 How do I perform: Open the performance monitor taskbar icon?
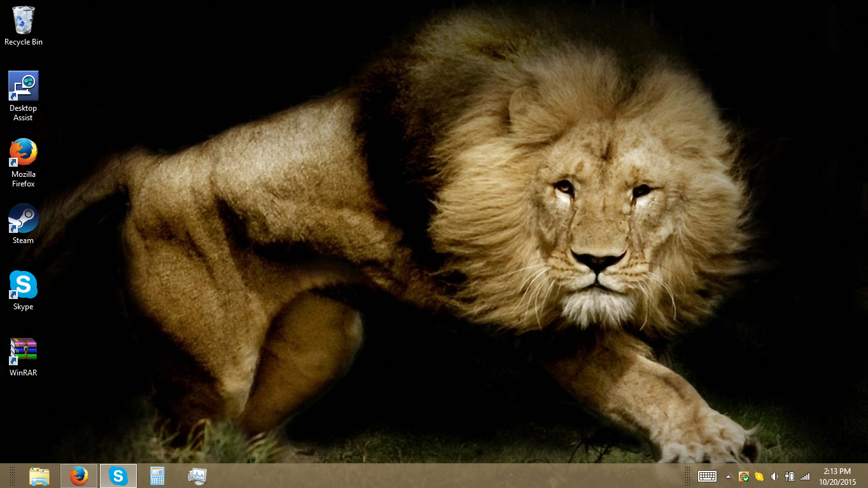[x=197, y=476]
